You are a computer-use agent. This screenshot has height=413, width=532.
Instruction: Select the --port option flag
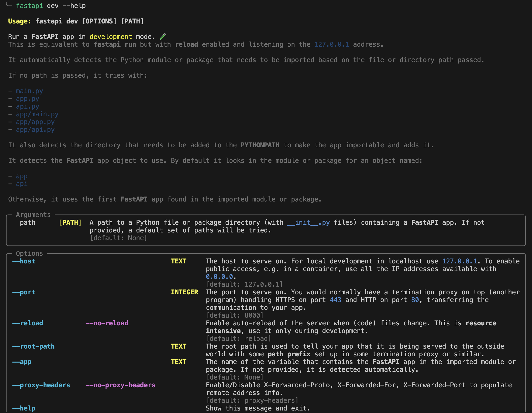[24, 292]
